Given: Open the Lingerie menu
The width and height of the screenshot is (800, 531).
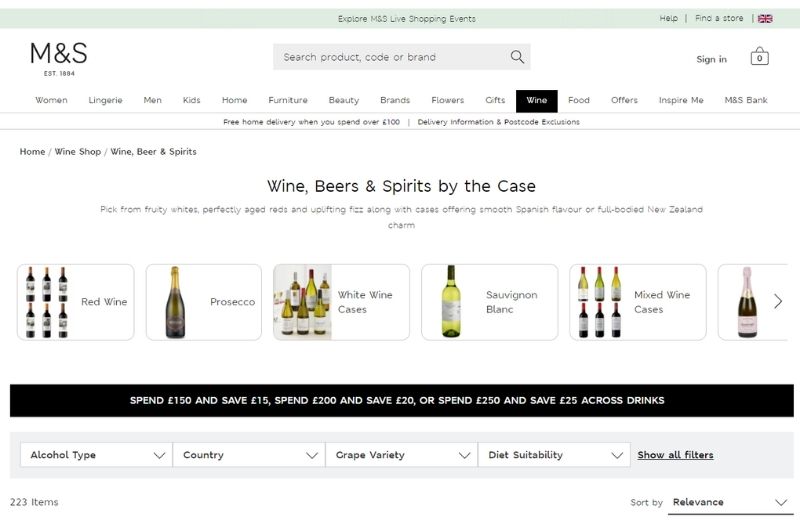Looking at the screenshot, I should (x=105, y=100).
